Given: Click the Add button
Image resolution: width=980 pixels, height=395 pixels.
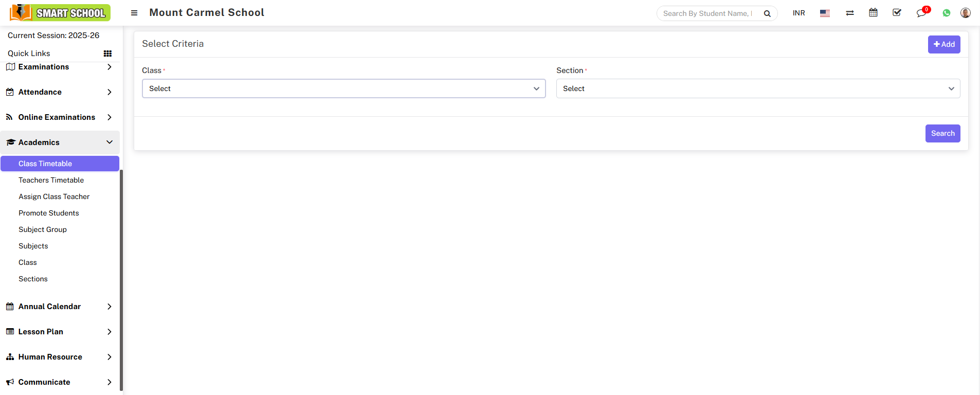Looking at the screenshot, I should pyautogui.click(x=943, y=44).
